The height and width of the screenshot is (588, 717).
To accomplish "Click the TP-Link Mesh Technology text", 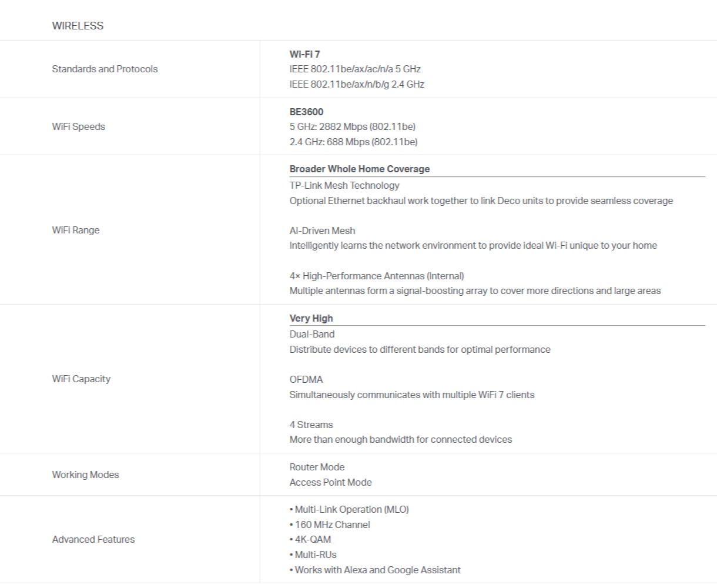I will (x=344, y=185).
